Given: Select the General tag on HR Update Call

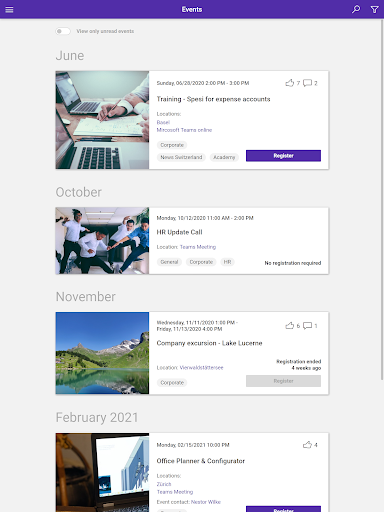Looking at the screenshot, I should 169,262.
